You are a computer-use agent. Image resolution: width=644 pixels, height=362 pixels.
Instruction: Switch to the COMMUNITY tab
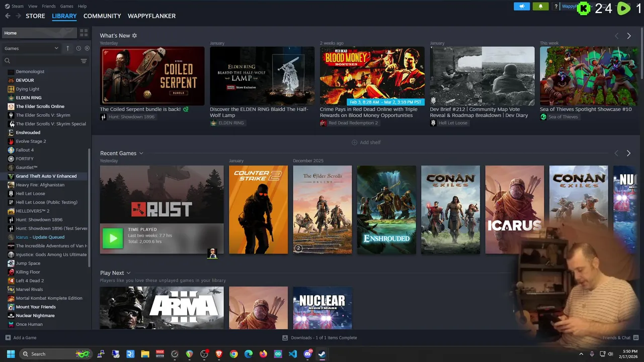(102, 16)
